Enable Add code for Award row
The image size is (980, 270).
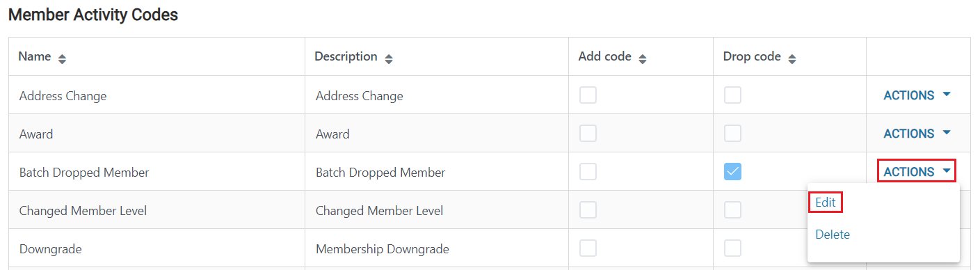[x=588, y=133]
